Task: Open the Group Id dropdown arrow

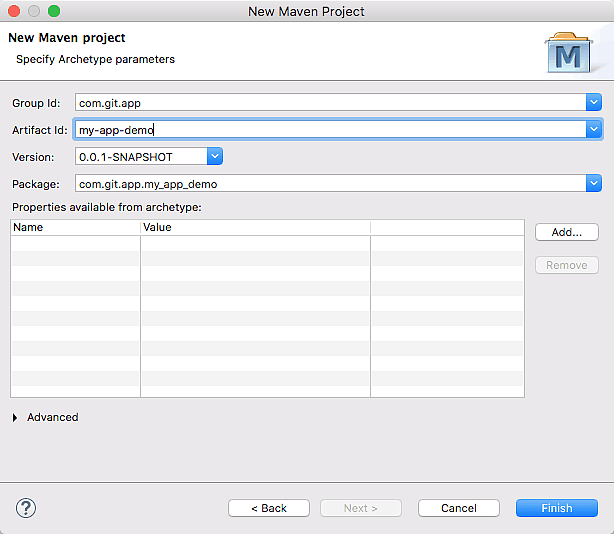Action: [x=593, y=102]
